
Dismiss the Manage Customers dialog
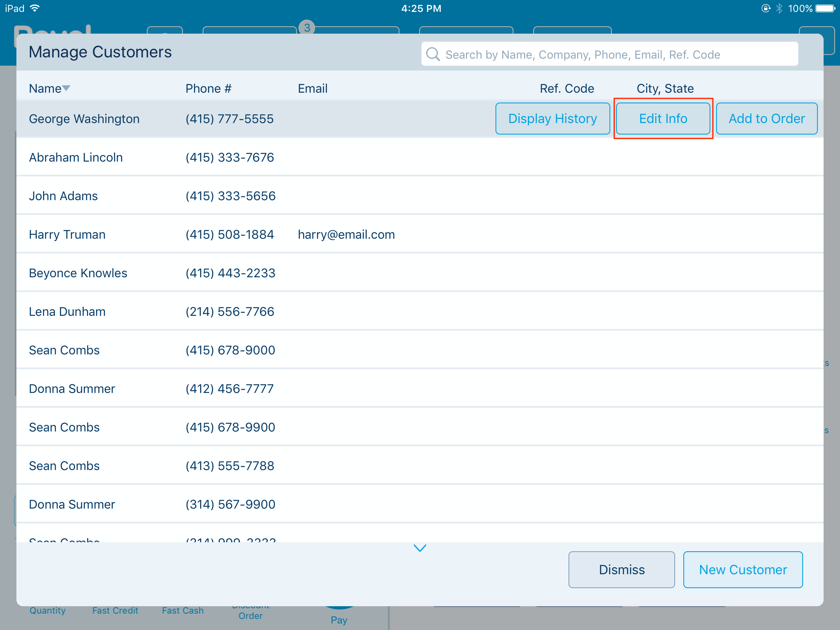click(621, 570)
